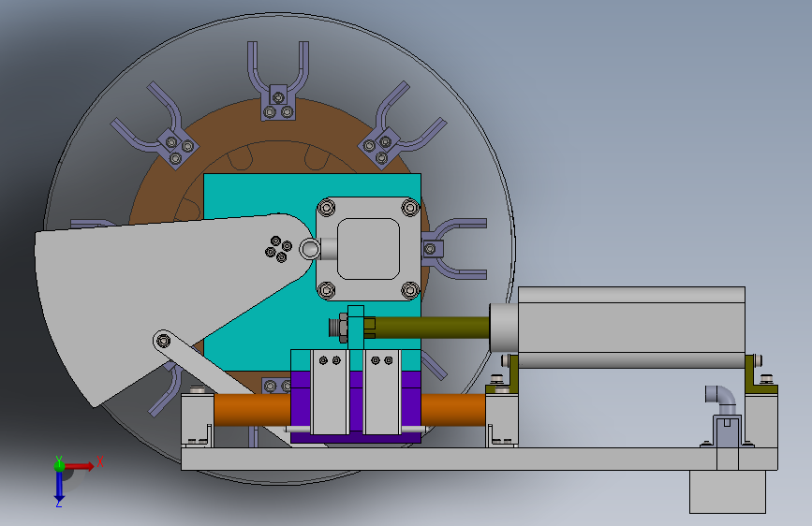Select the upper-right fork gripper on the ring
Screen dimensions: 812x526
(402, 127)
